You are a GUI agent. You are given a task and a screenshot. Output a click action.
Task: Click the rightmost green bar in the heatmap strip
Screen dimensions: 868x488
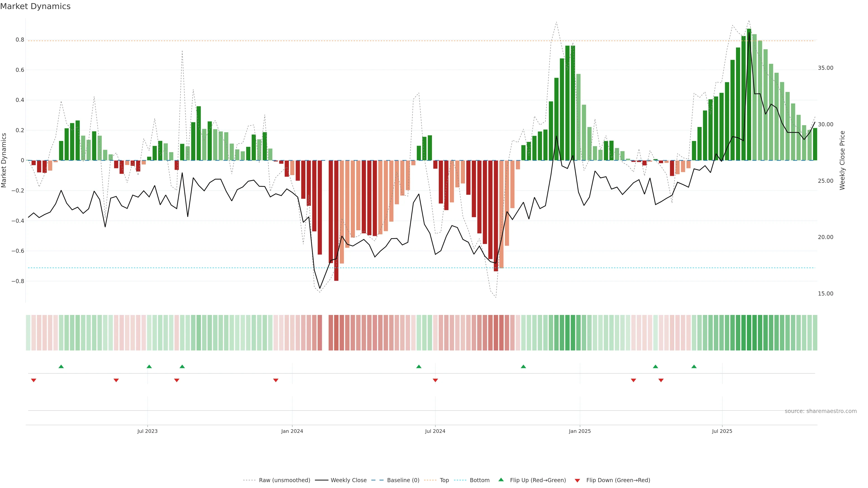[x=815, y=333]
